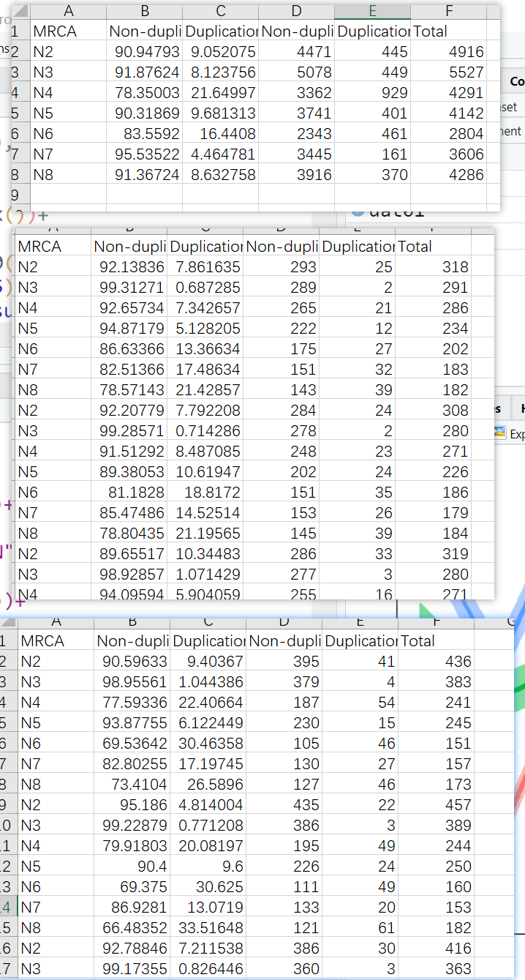Select the cell with value 416
This screenshot has width=525, height=980.
[x=437, y=948]
